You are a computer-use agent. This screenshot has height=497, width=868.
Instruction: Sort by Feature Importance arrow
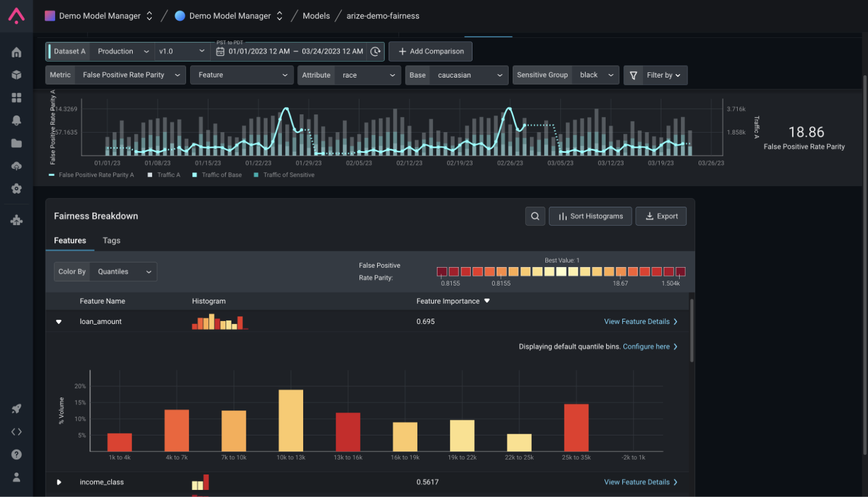(487, 301)
